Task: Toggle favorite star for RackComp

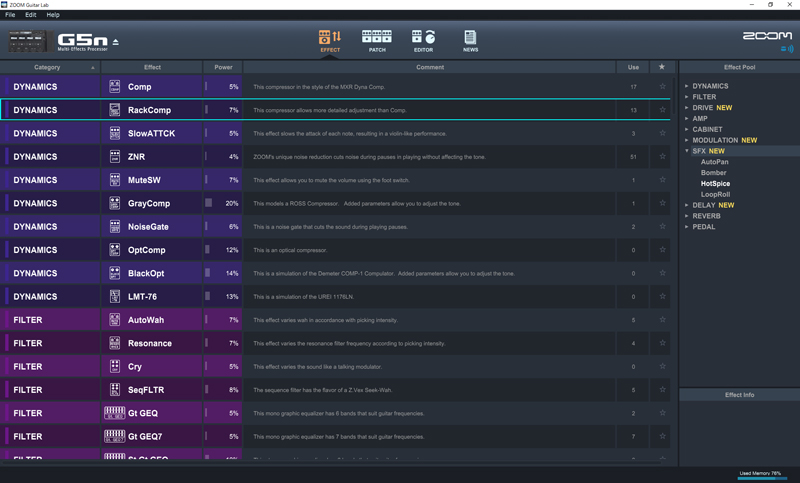Action: coord(662,110)
